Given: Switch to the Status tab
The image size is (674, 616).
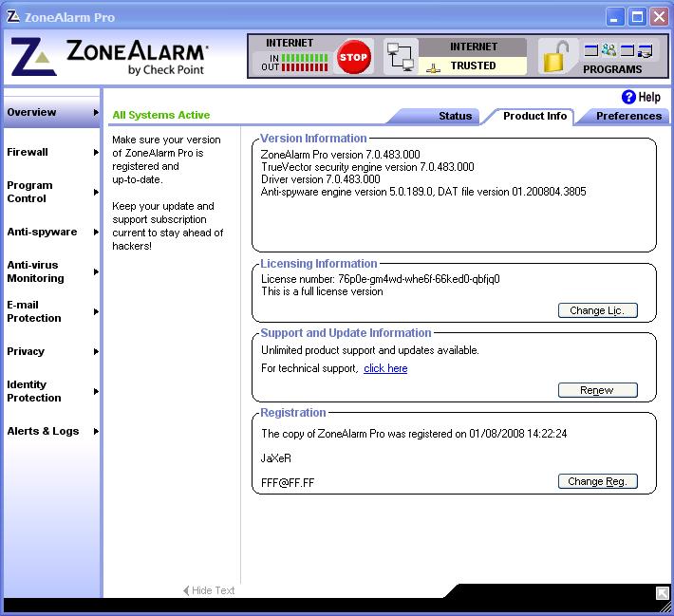Looking at the screenshot, I should pyautogui.click(x=455, y=116).
